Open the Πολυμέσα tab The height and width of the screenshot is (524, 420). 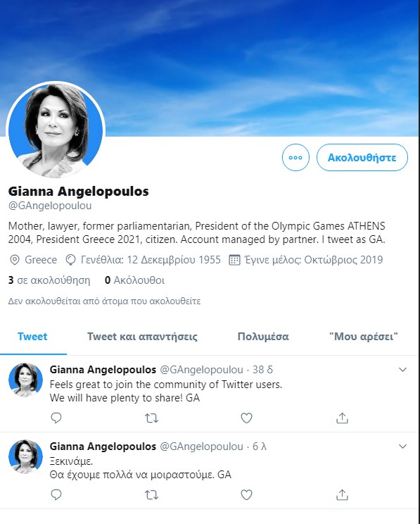point(263,337)
